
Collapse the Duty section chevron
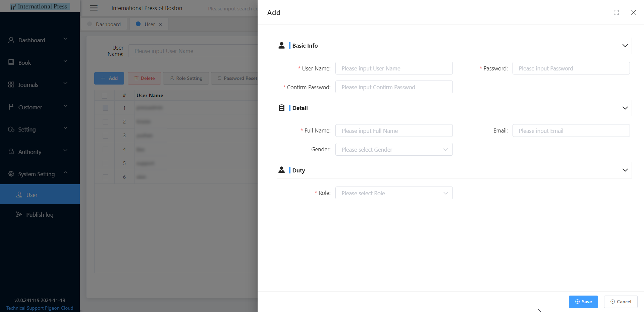(625, 170)
